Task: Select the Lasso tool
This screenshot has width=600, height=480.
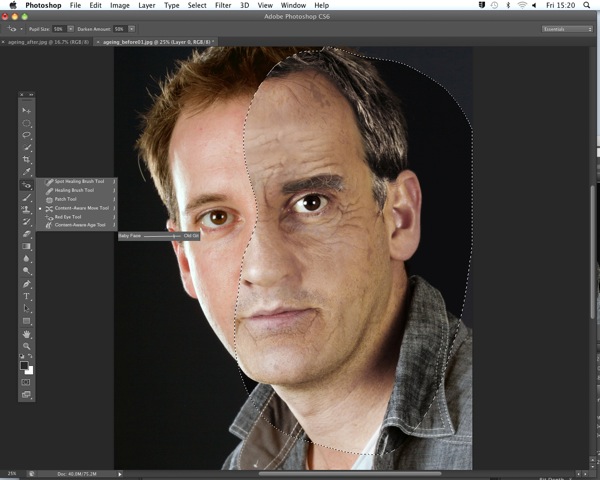Action: coord(26,135)
